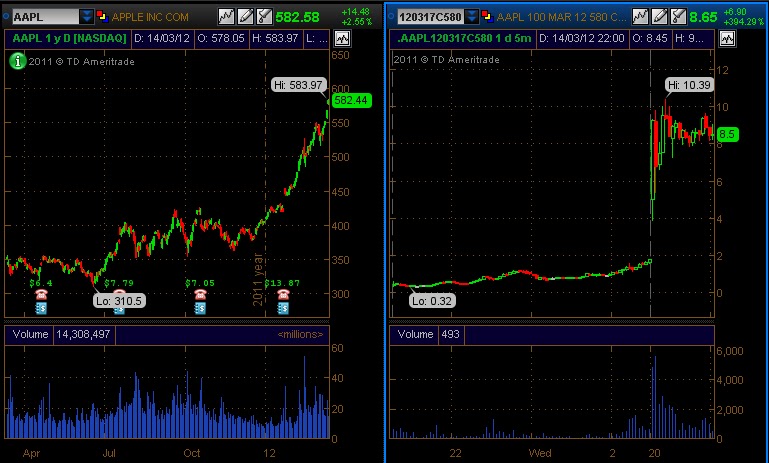Open chart style icon in the option panel toolbar
The height and width of the screenshot is (463, 769).
(640, 17)
